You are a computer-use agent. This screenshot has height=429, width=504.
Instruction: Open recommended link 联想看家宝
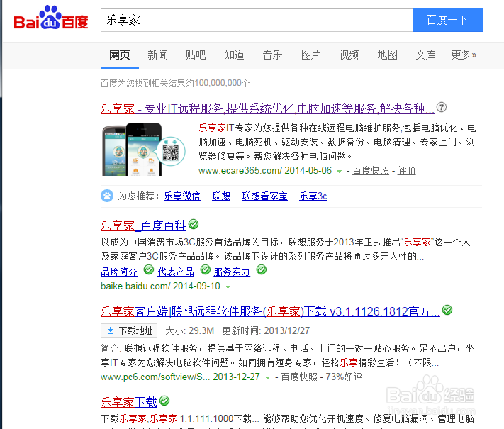pyautogui.click(x=265, y=196)
